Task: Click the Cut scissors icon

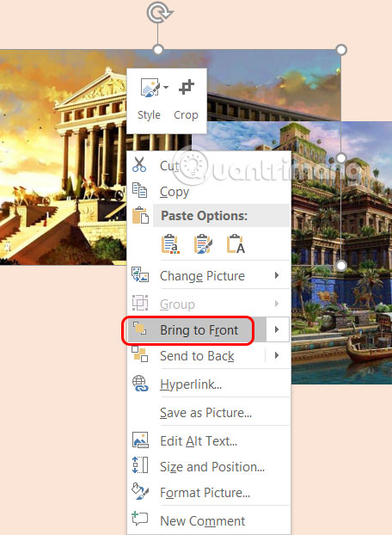Action: click(x=139, y=164)
